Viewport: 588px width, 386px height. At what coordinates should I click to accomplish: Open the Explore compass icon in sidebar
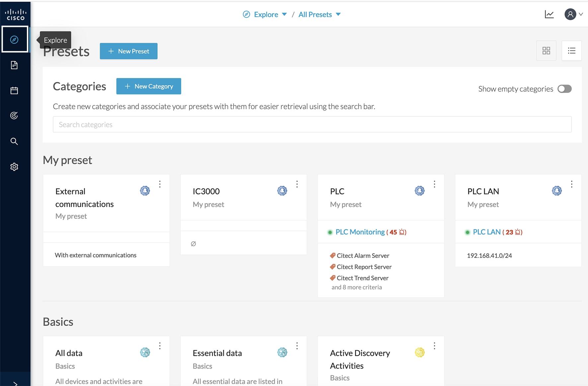pos(14,40)
